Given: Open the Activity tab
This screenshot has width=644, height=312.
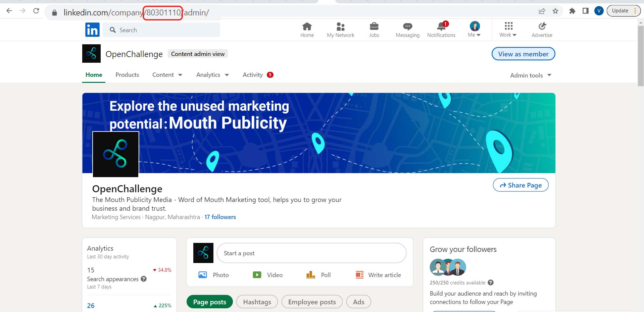Looking at the screenshot, I should coord(258,74).
